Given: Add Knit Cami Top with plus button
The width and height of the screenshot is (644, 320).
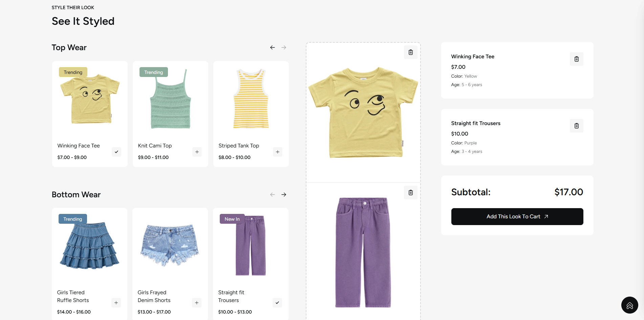Looking at the screenshot, I should (197, 152).
